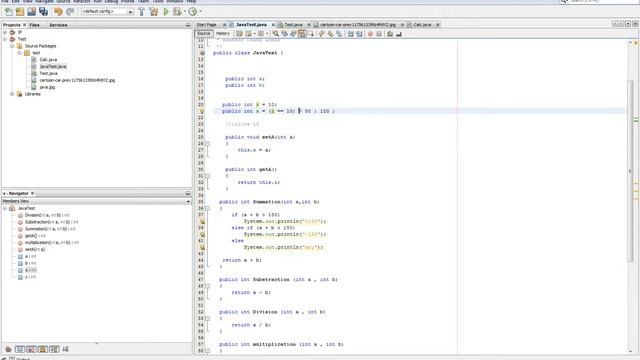640x360 pixels.
Task: Select Calc.java in the Projects tree
Action: (x=48, y=60)
